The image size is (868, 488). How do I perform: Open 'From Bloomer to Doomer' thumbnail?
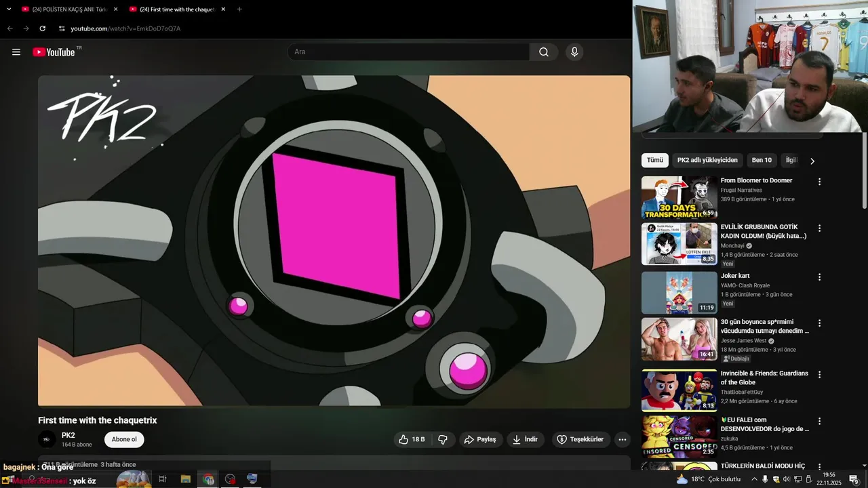coord(679,197)
